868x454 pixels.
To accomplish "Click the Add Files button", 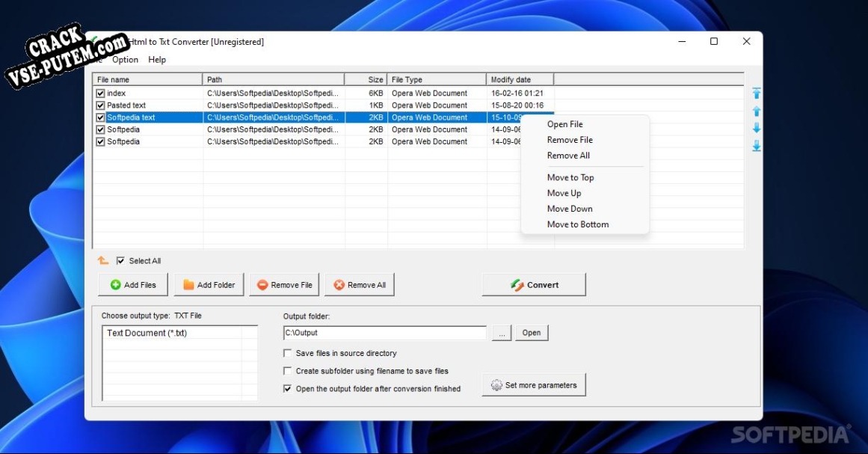I will [133, 284].
